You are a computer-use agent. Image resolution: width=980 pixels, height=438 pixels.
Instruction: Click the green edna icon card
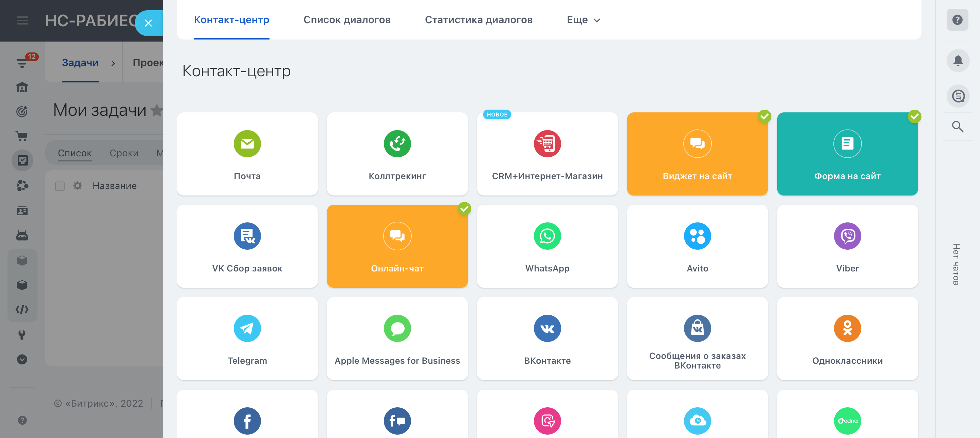point(847,421)
